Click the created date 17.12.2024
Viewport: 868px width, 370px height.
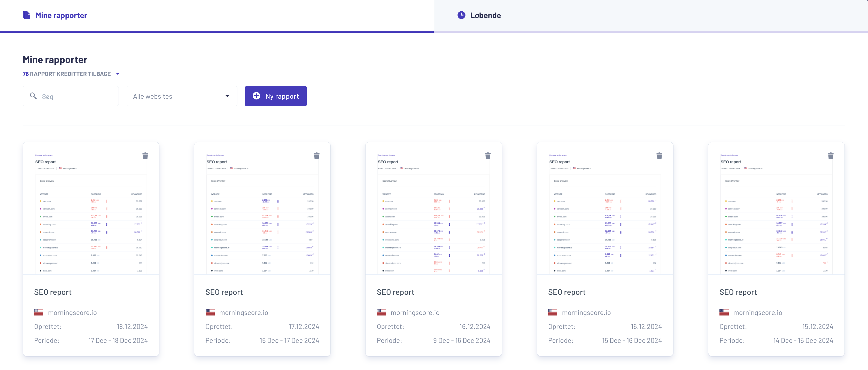pos(304,327)
